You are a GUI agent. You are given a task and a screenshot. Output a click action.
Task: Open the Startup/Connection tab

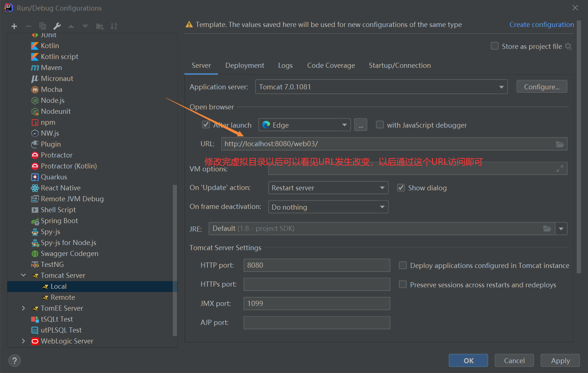point(400,65)
